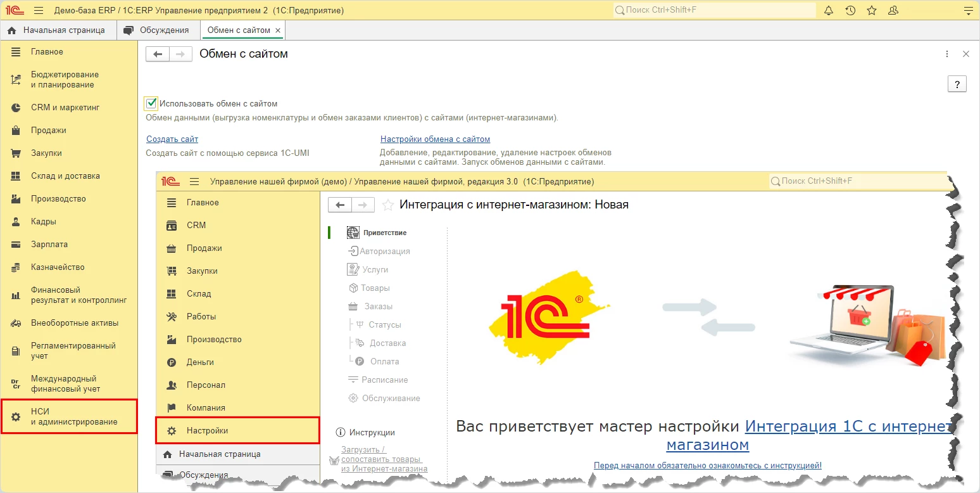This screenshot has height=493, width=980.
Task: Open Начальная страница in the Управление нашей фирмой sidebar
Action: click(x=238, y=454)
